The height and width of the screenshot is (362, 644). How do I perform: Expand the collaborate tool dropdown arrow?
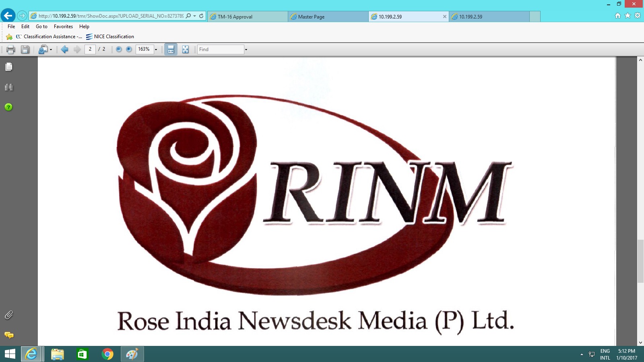pyautogui.click(x=51, y=50)
